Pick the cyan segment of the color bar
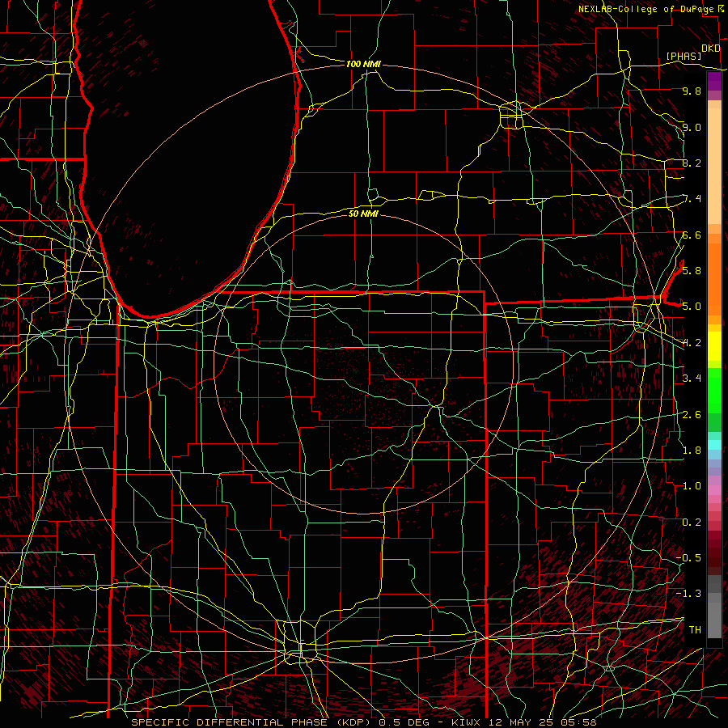728x728 pixels. (x=714, y=445)
